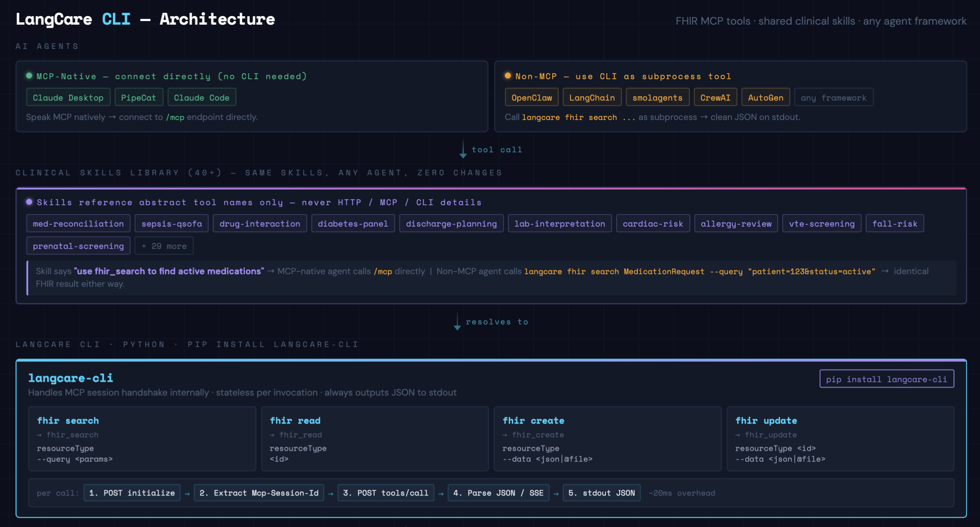Click the allergy-review skill tag
980x527 pixels.
(736, 223)
